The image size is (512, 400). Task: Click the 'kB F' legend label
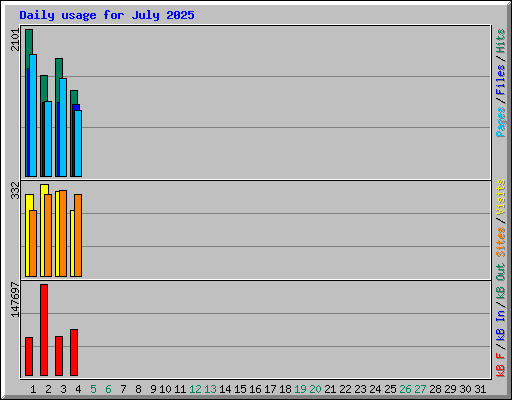coord(500,365)
